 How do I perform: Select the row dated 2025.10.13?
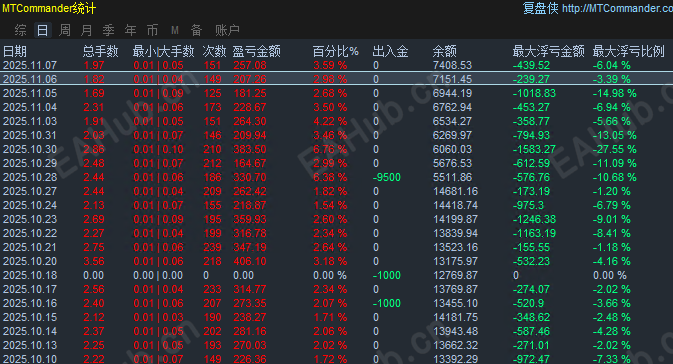point(336,345)
